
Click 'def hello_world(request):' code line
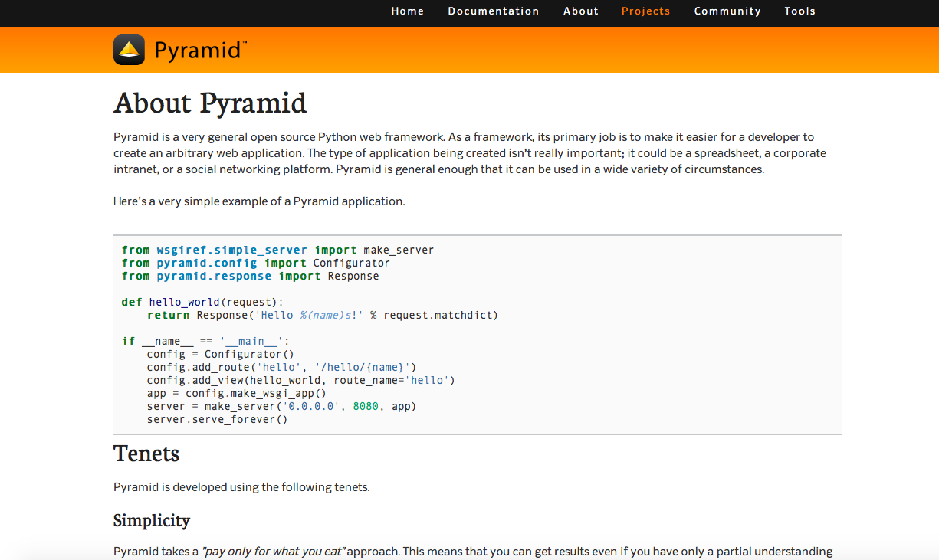click(202, 302)
